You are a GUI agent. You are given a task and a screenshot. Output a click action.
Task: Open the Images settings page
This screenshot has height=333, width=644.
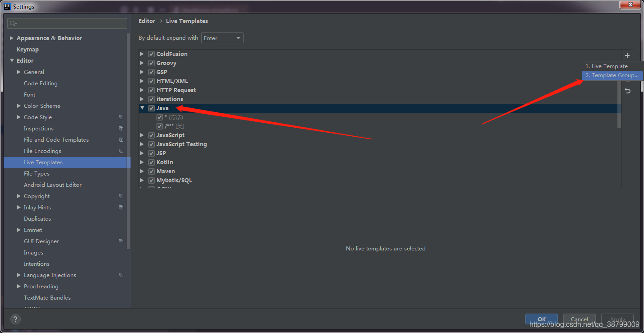click(33, 253)
